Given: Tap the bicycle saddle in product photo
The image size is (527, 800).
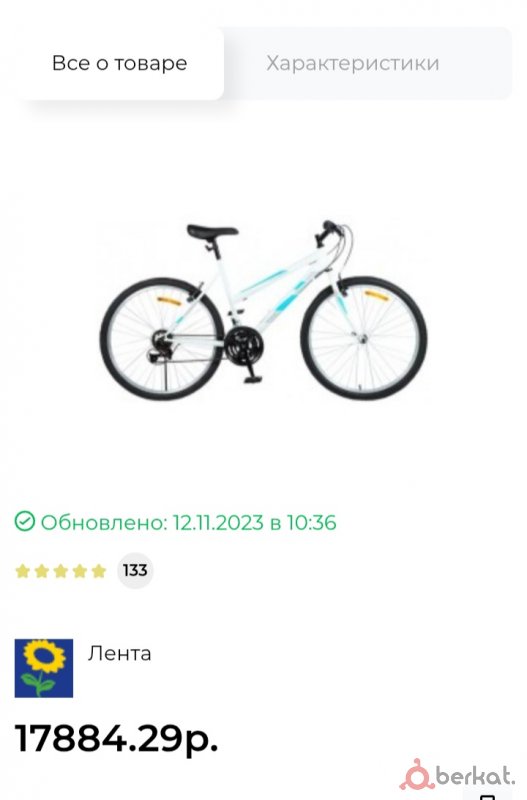Looking at the screenshot, I should click(212, 231).
